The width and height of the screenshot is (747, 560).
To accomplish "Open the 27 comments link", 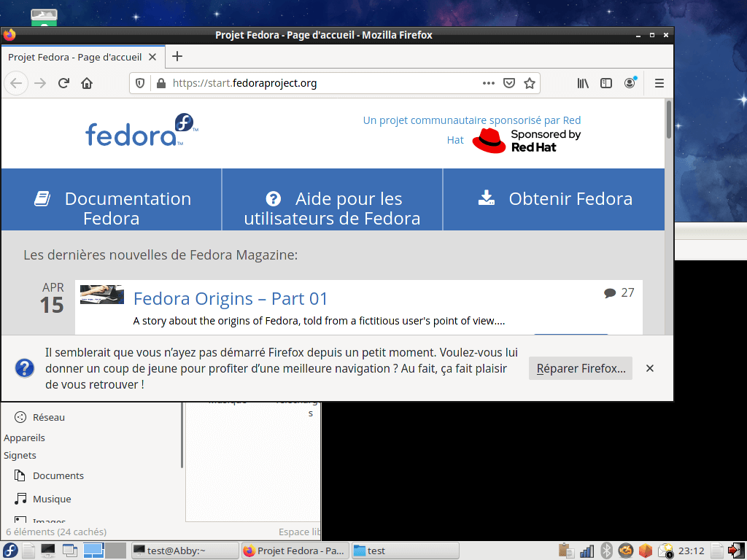I will (619, 292).
